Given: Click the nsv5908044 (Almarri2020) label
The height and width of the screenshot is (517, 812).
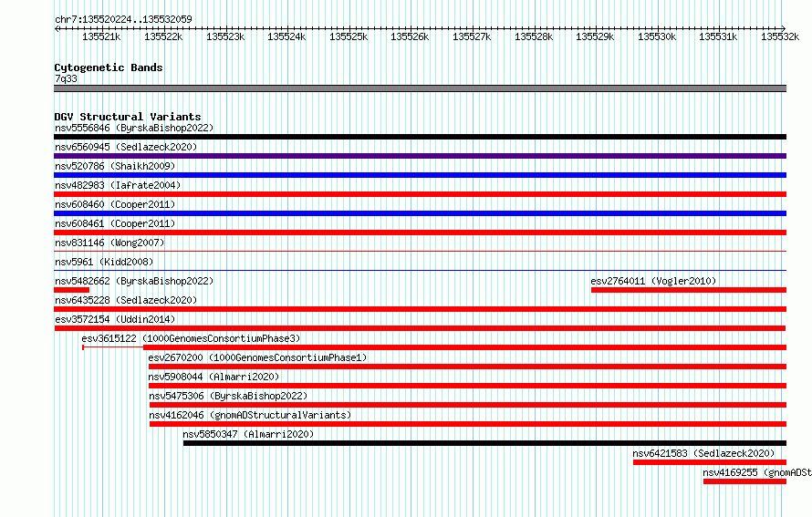Looking at the screenshot, I should click(x=213, y=377).
